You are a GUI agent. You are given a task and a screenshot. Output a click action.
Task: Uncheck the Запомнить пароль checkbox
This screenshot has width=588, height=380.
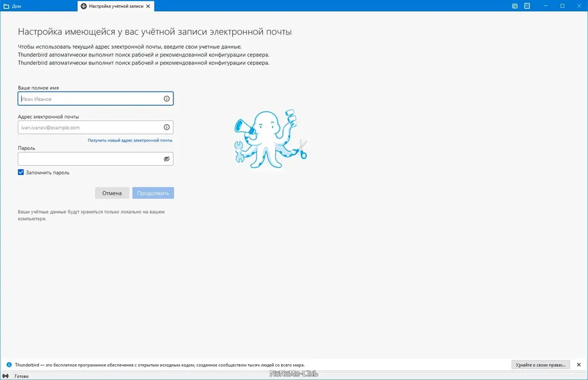click(x=21, y=173)
